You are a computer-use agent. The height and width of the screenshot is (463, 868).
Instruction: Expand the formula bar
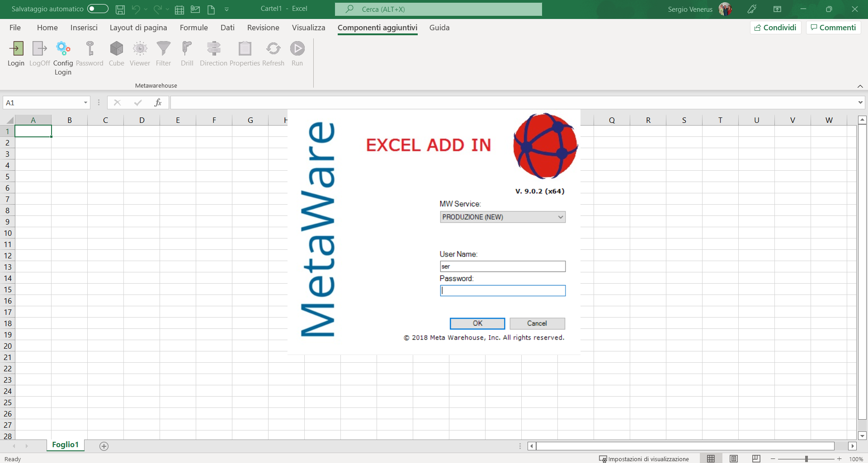(x=860, y=103)
